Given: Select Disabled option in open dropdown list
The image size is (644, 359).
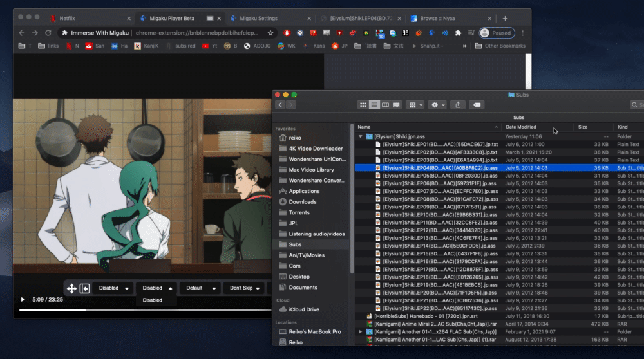Looking at the screenshot, I should [153, 300].
